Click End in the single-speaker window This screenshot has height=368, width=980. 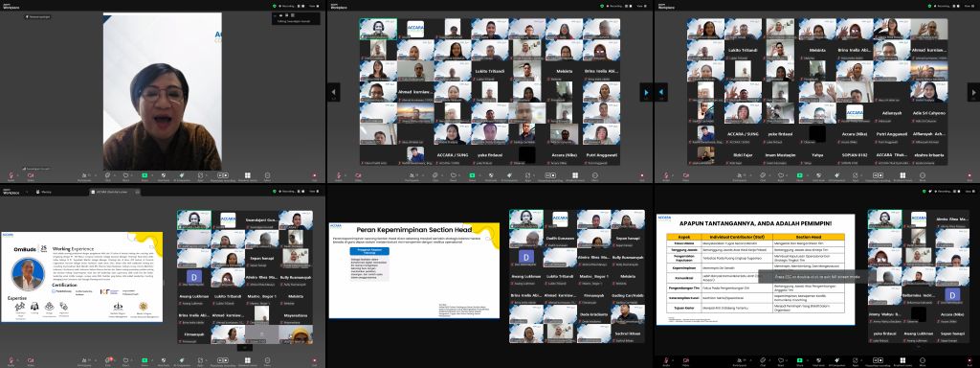click(x=314, y=176)
